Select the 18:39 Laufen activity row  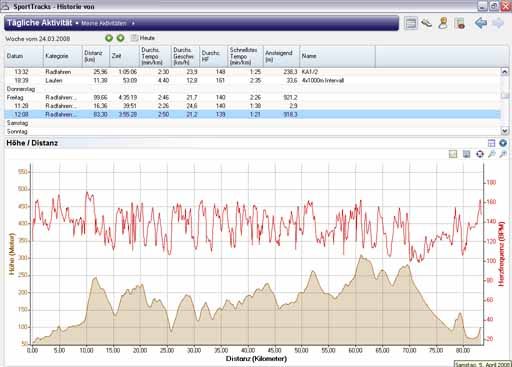pos(252,81)
